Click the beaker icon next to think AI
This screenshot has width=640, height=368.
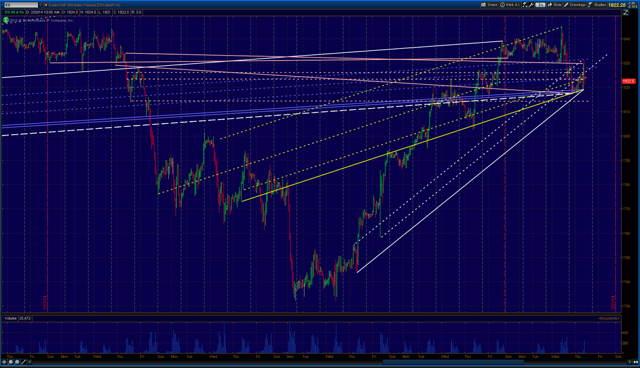coord(525,5)
